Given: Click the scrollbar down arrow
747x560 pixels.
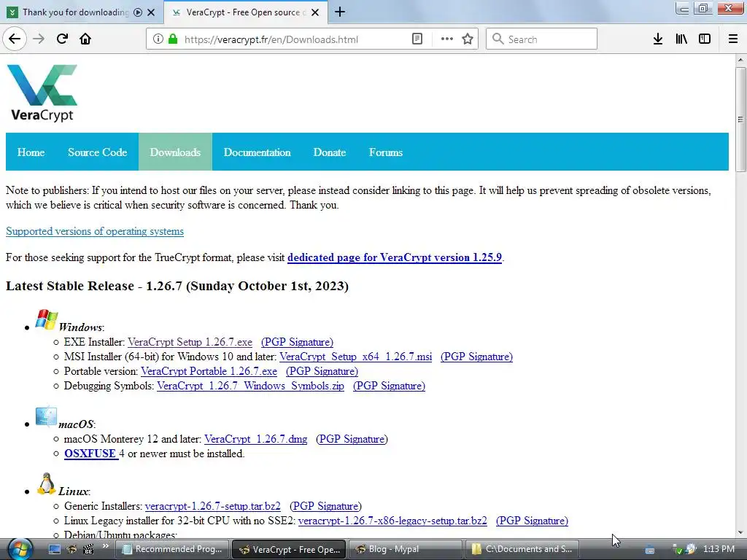Looking at the screenshot, I should (740, 532).
